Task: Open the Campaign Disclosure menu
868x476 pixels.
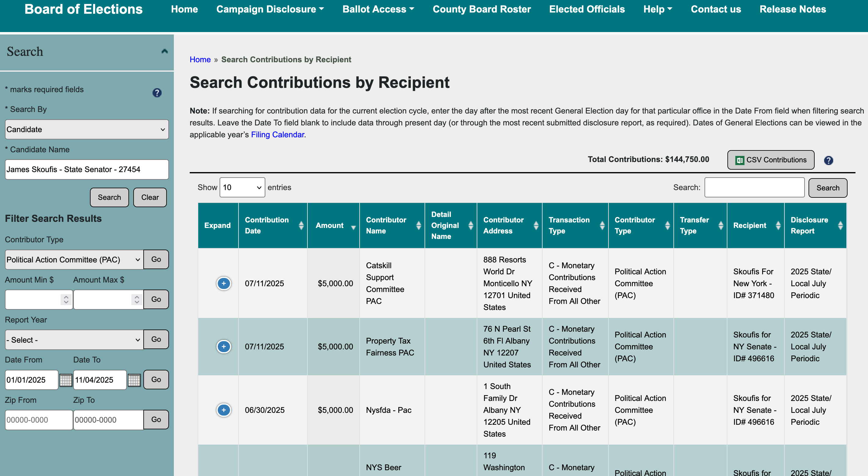Action: 270,9
